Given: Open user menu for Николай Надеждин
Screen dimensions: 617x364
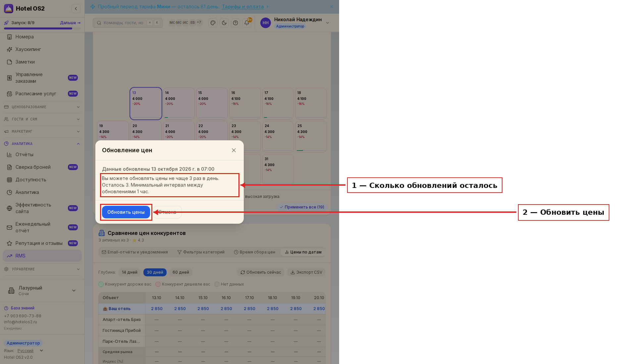Looking at the screenshot, I should [x=295, y=23].
